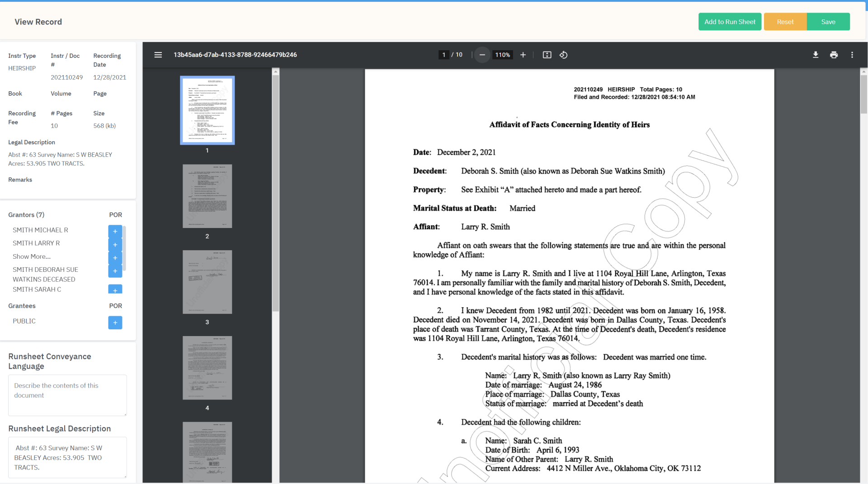Print the PDF document

click(x=834, y=55)
